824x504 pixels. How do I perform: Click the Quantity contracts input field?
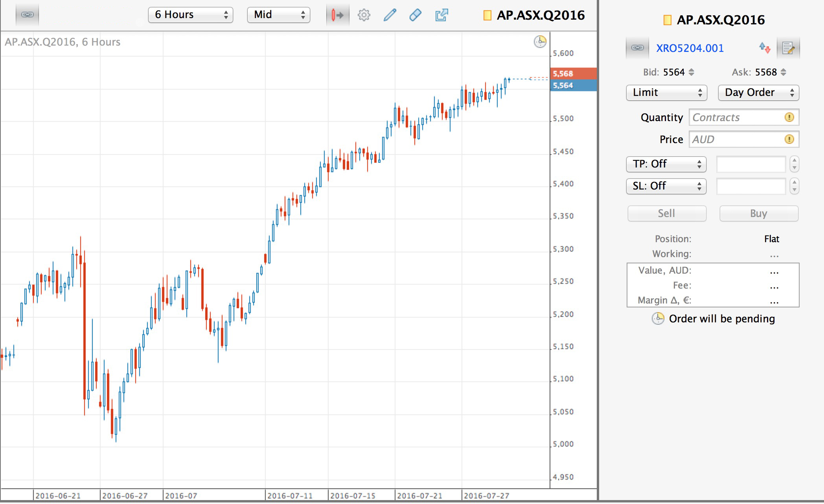point(737,118)
